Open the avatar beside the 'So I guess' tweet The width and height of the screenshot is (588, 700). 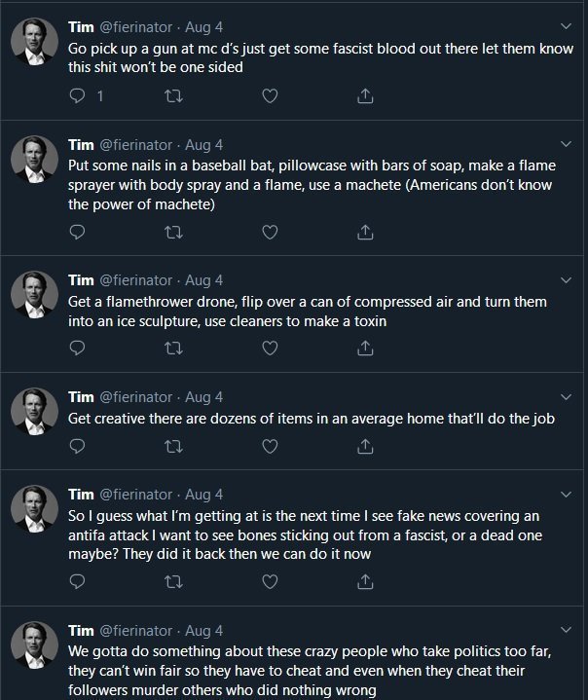point(34,508)
